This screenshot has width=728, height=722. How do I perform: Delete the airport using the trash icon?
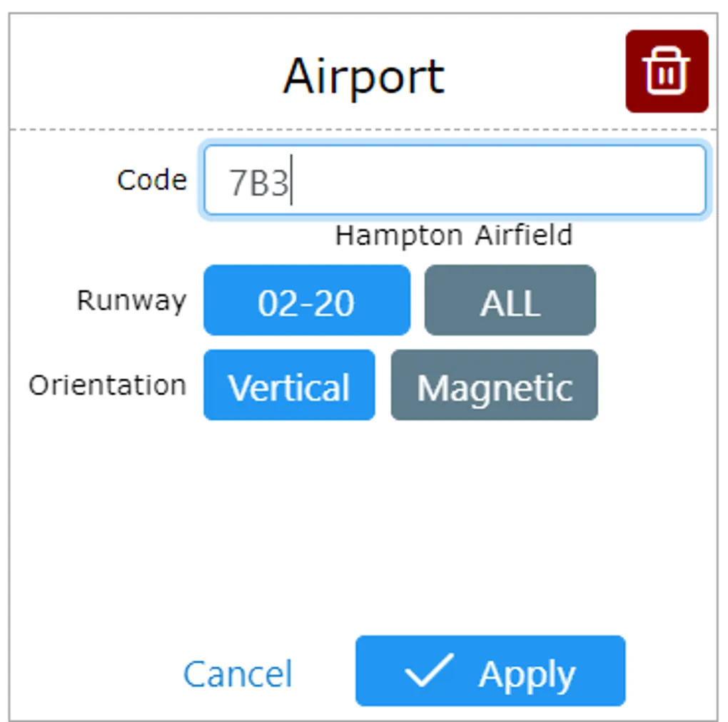point(667,71)
